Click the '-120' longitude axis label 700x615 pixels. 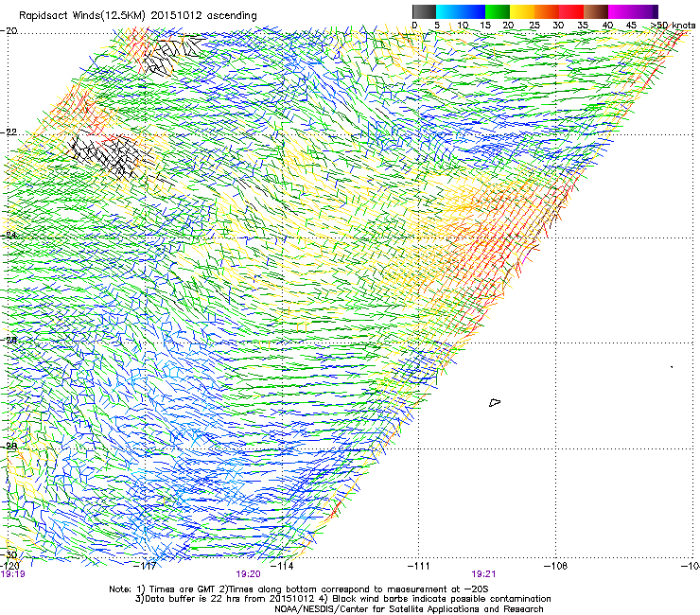click(9, 566)
